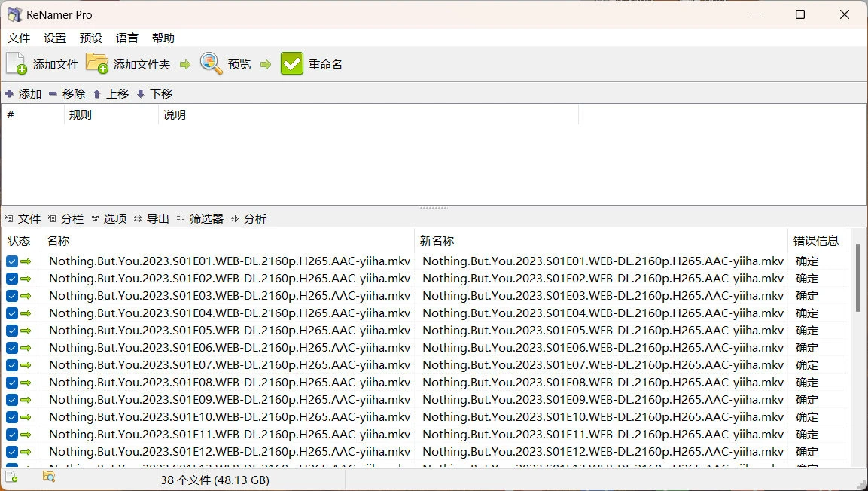Toggle checkbox for S01E09 file
The image size is (868, 491).
click(x=12, y=400)
